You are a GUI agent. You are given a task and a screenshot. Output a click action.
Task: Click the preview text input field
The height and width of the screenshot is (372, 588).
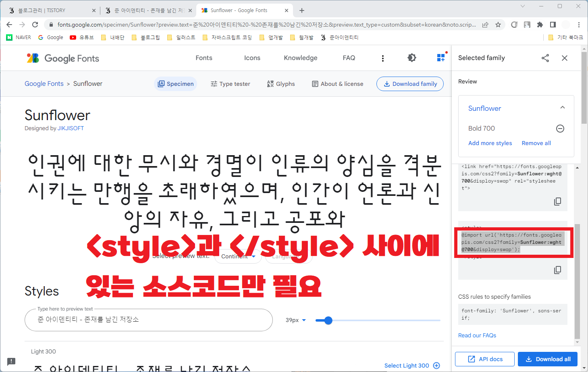(x=149, y=320)
